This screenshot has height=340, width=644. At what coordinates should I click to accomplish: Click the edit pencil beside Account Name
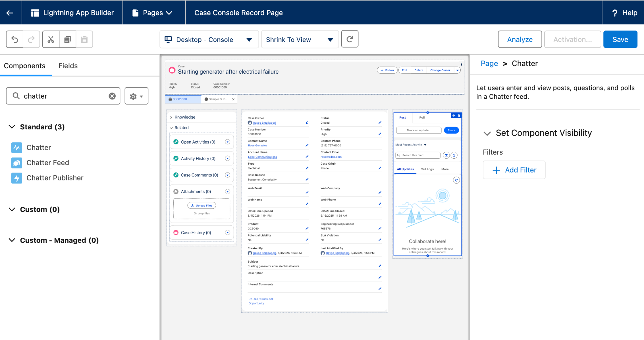(307, 156)
